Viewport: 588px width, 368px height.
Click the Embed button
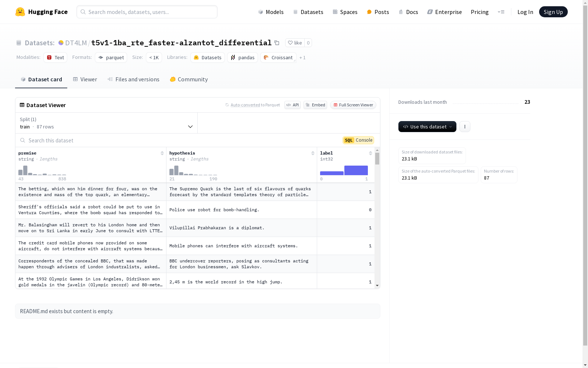pos(315,105)
